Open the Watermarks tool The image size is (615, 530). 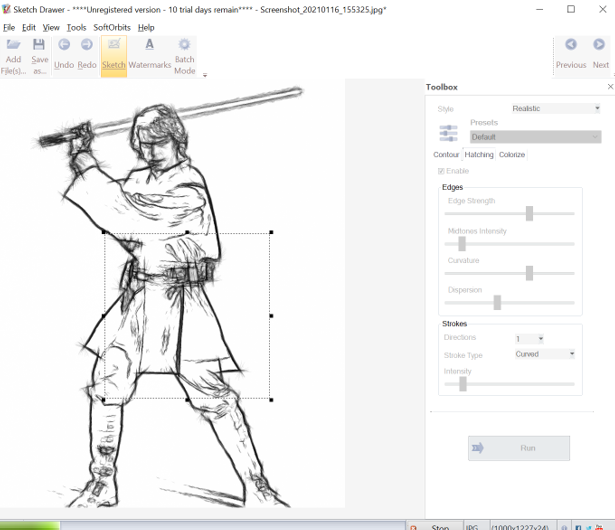pos(149,55)
